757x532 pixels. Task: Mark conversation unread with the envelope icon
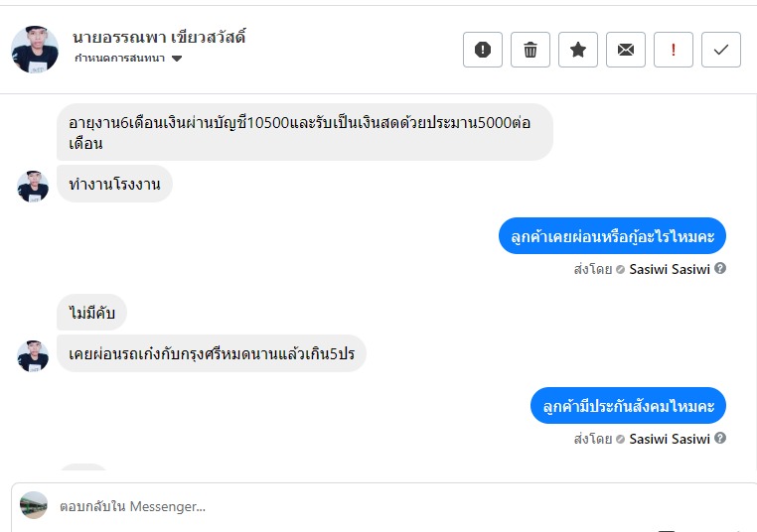pyautogui.click(x=626, y=50)
